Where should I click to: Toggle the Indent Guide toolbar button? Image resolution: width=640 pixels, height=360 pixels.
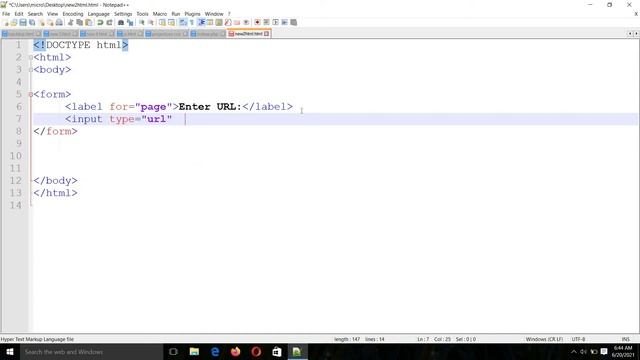pos(201,22)
